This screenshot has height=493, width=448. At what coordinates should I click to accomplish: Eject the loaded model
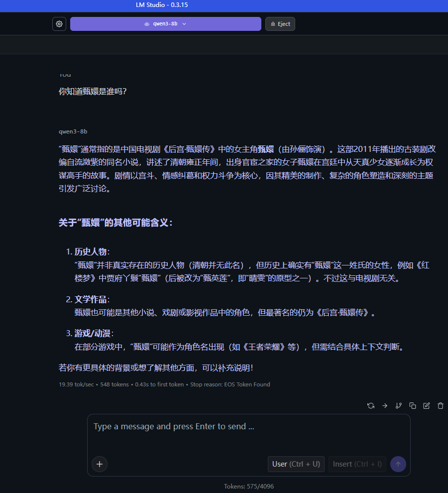pos(280,24)
